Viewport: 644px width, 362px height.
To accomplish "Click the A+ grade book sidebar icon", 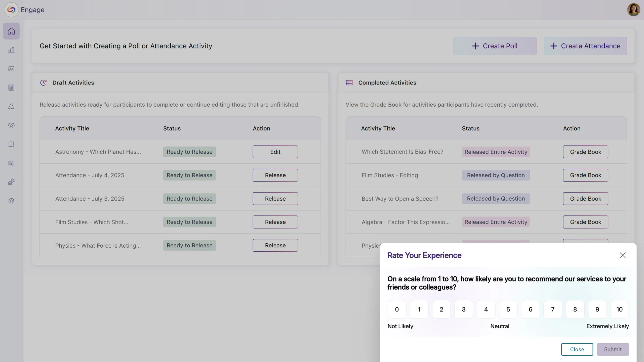I will [11, 69].
